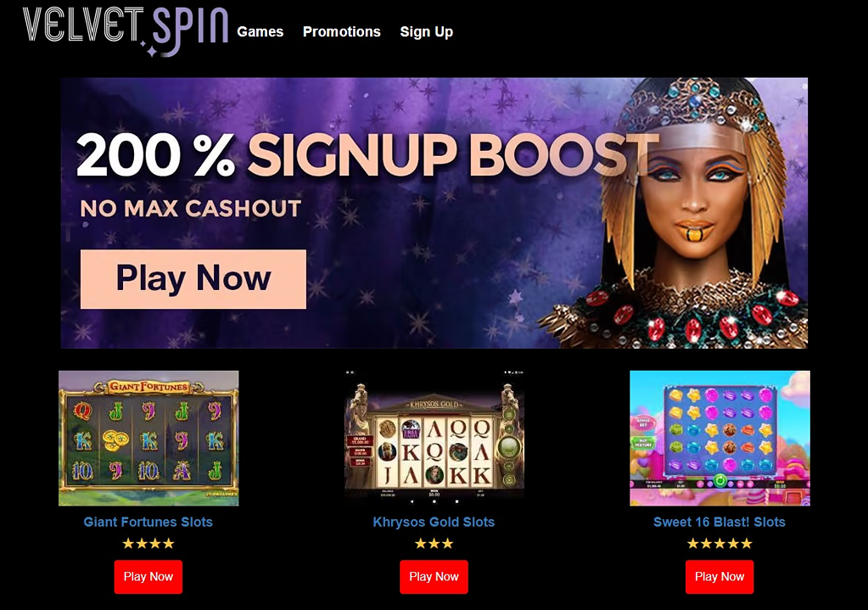Viewport: 868px width, 610px height.
Task: Open the Games menu item
Action: tap(260, 32)
